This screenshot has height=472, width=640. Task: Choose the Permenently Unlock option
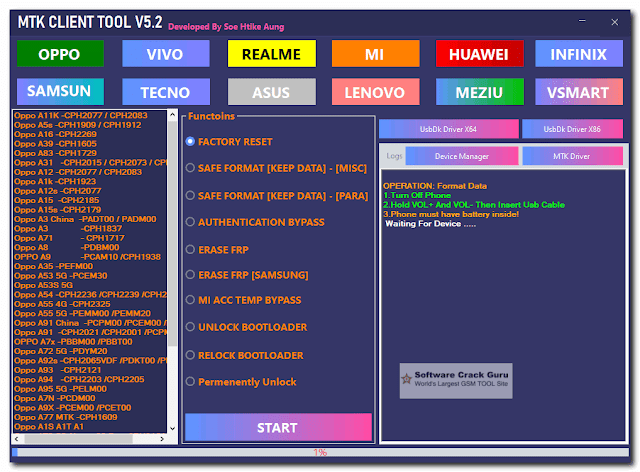pyautogui.click(x=241, y=382)
